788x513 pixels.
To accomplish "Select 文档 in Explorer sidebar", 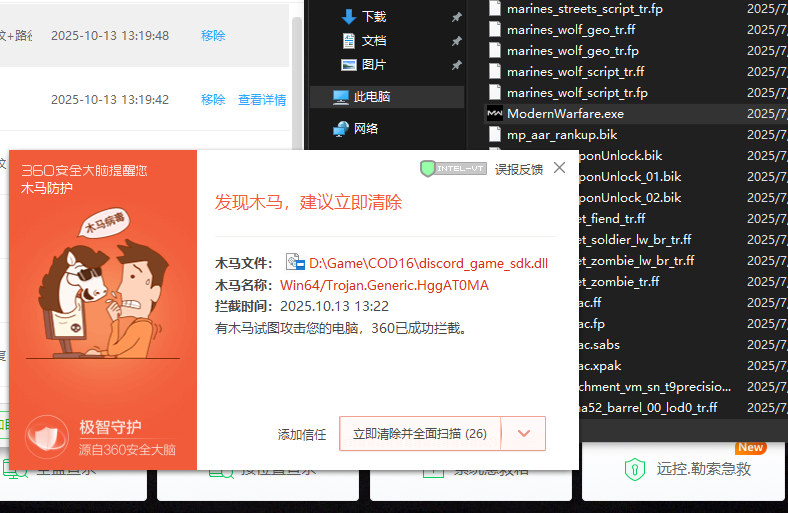I will (x=374, y=41).
